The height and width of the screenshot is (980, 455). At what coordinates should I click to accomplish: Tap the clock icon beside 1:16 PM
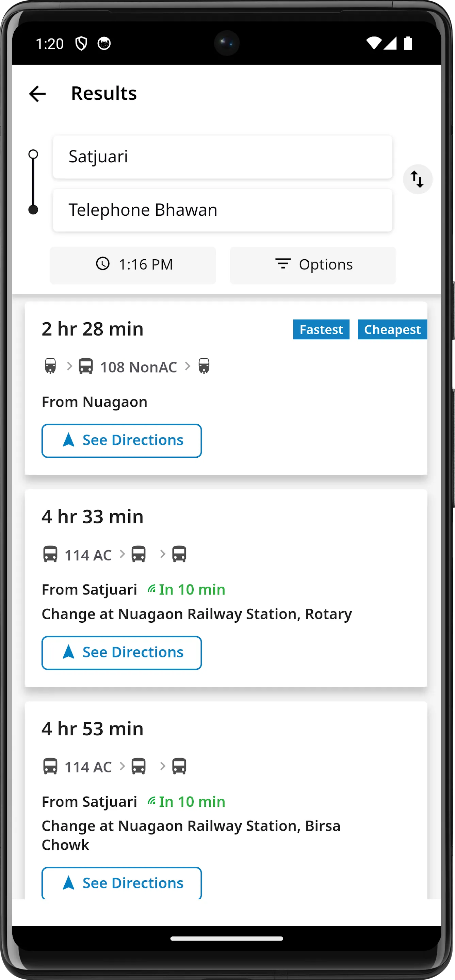[103, 264]
